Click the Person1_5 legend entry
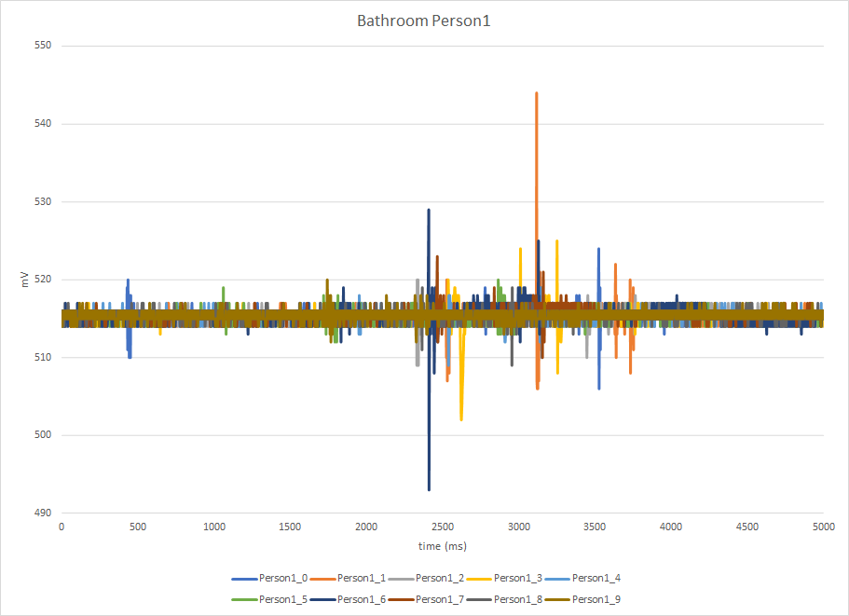This screenshot has width=849, height=616. (x=269, y=599)
